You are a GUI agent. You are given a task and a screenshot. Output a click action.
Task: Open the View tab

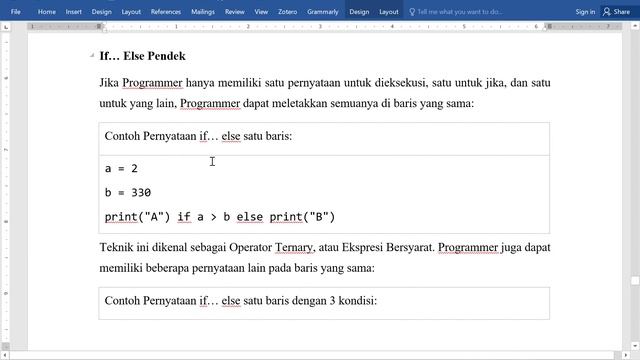[x=261, y=12]
